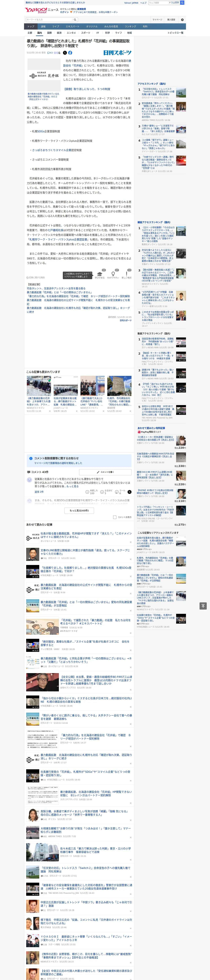Open the 日刊スポーツ source link below the article
Screen dimensions: 210x980
click(125, 320)
